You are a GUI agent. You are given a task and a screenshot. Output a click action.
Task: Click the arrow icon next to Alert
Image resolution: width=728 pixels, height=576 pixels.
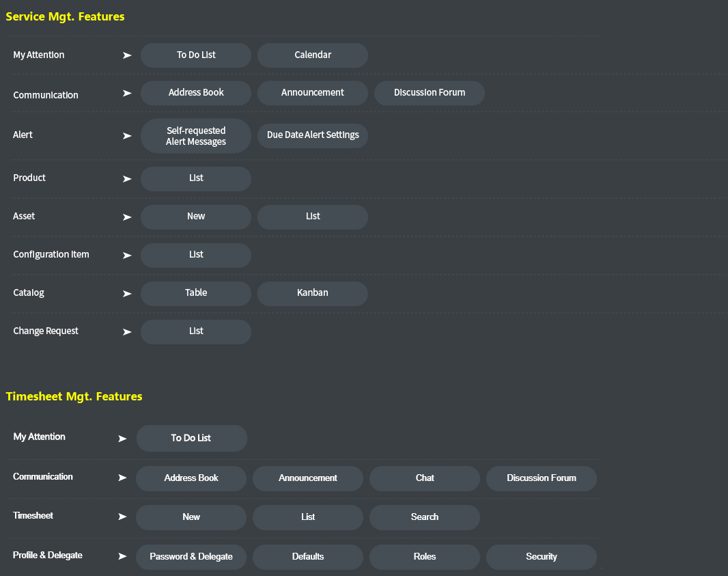127,136
